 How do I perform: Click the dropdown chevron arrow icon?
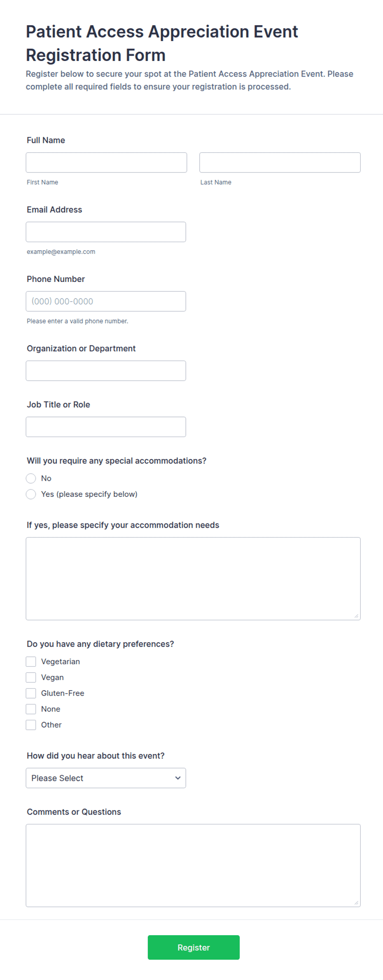(x=178, y=778)
